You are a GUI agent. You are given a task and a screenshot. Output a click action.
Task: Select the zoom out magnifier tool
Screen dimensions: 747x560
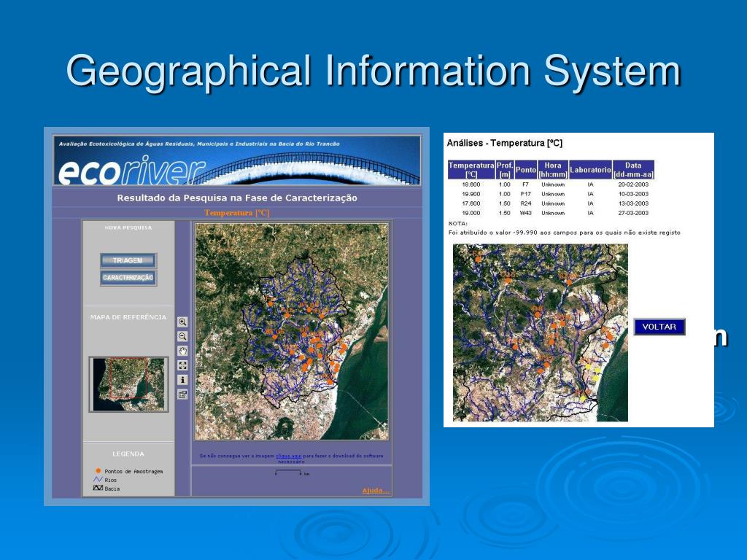182,336
